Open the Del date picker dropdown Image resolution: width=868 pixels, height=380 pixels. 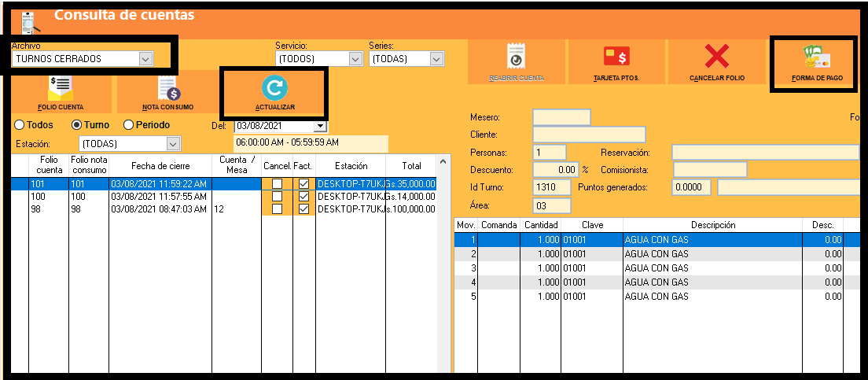point(320,126)
